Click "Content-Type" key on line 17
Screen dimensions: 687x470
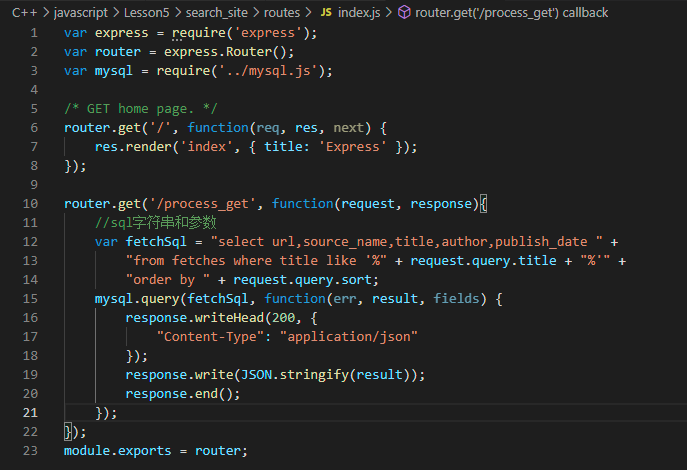[210, 336]
